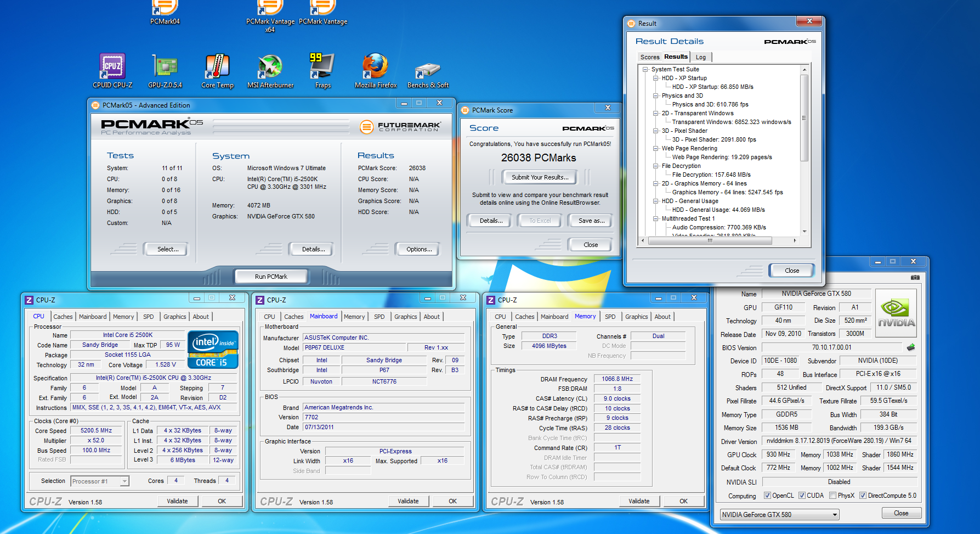
Task: Collapse the HDD - XP Startup node
Action: click(655, 78)
